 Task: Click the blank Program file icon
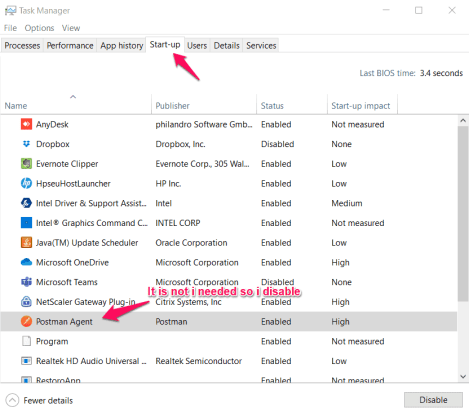pyautogui.click(x=26, y=341)
